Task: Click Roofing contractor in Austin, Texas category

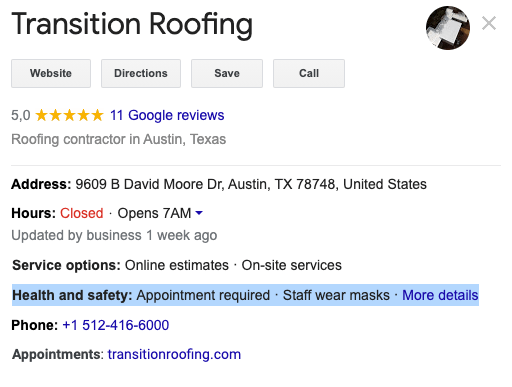Action: (x=119, y=139)
